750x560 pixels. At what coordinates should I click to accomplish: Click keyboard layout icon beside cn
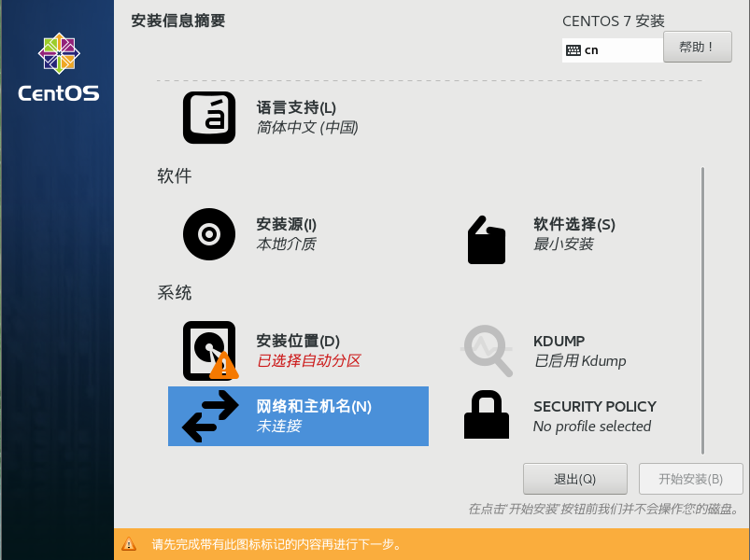(x=573, y=50)
